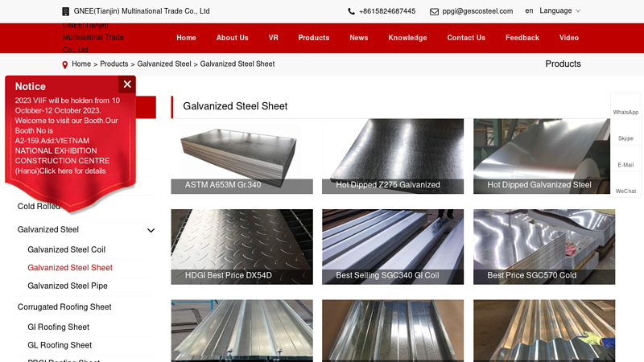Open the Video page
Viewport: 644px width, 362px height.
[569, 38]
